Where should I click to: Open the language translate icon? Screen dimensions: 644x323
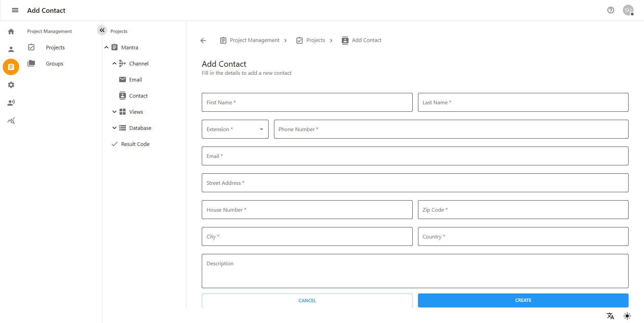(x=610, y=316)
